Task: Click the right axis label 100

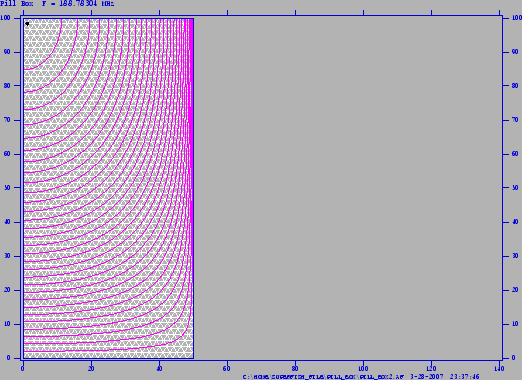Action: pos(516,17)
